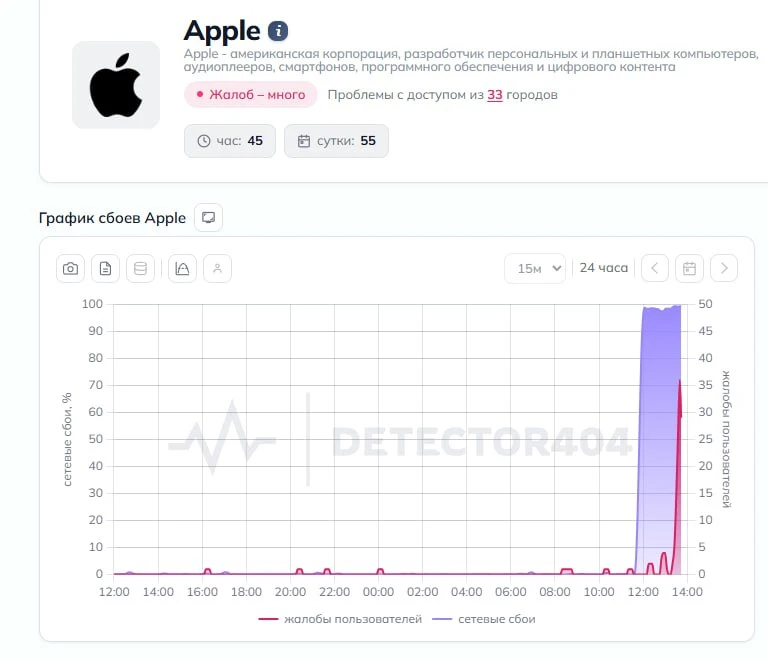This screenshot has height=661, width=768.
Task: Click the 24 часа range label
Action: [x=603, y=268]
